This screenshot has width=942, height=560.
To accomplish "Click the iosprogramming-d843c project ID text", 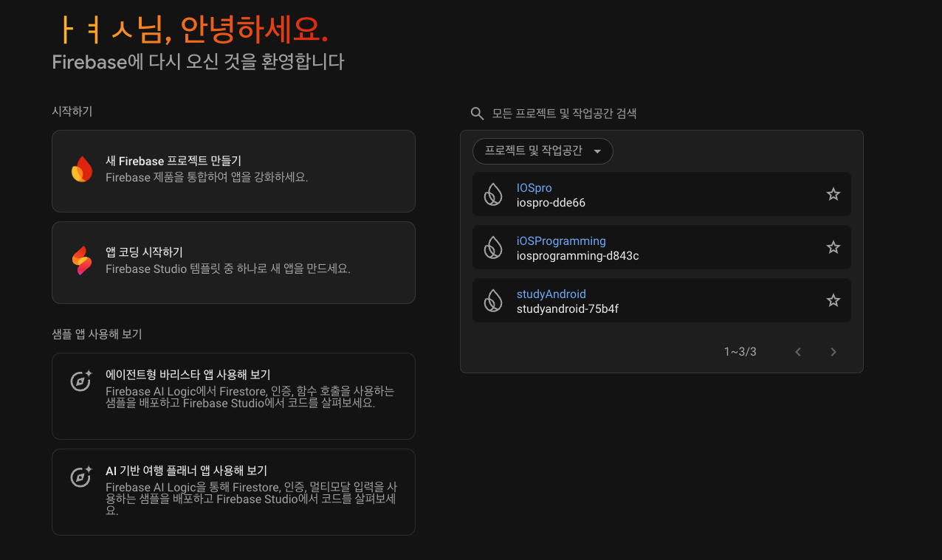I will (x=578, y=255).
